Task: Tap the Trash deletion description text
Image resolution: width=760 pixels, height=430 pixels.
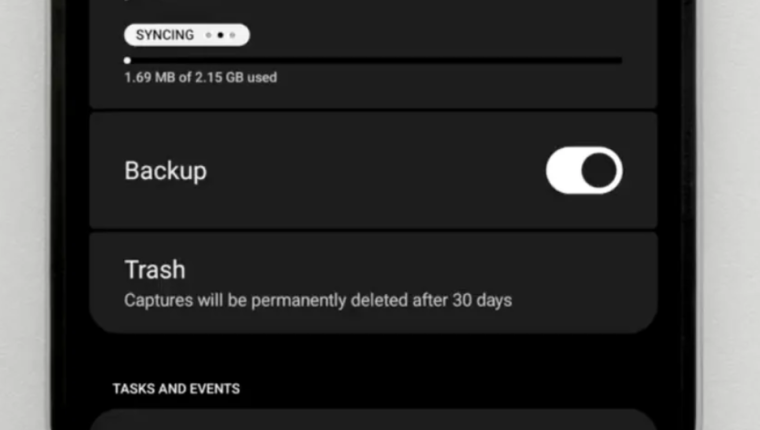Action: click(x=317, y=300)
